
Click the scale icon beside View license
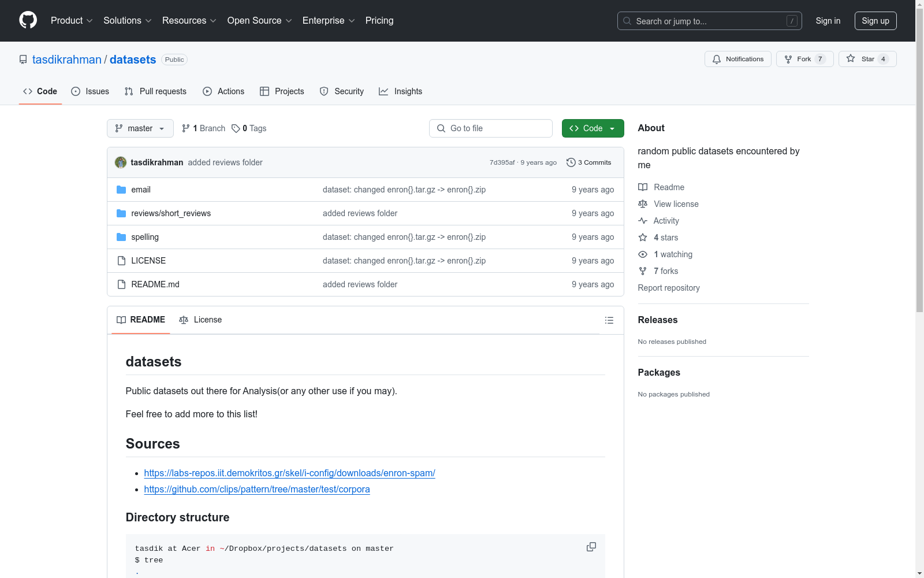point(643,204)
